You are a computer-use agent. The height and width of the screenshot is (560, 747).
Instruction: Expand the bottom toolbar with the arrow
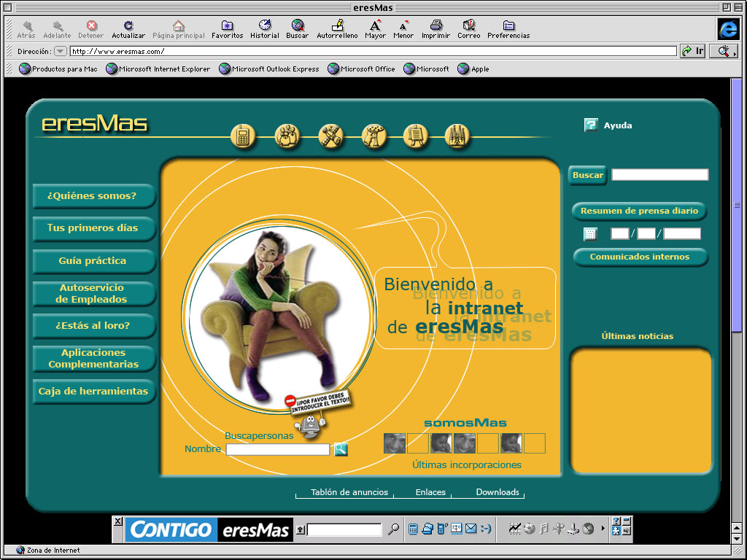click(x=603, y=528)
